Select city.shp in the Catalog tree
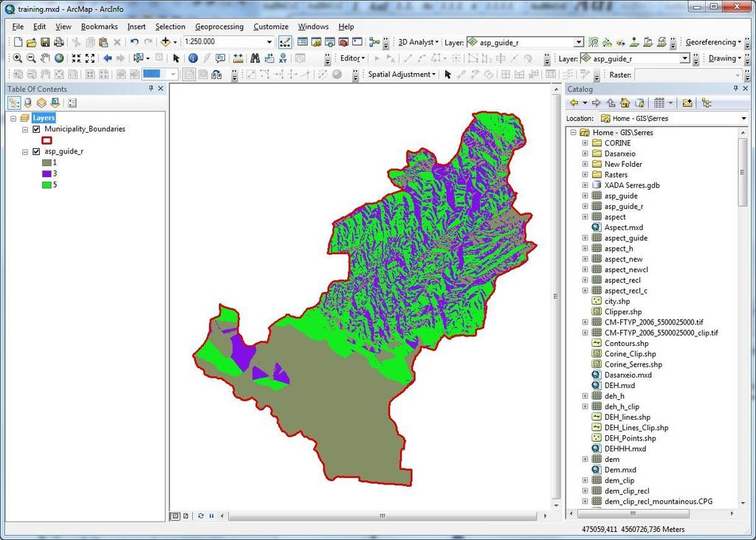 [x=617, y=301]
